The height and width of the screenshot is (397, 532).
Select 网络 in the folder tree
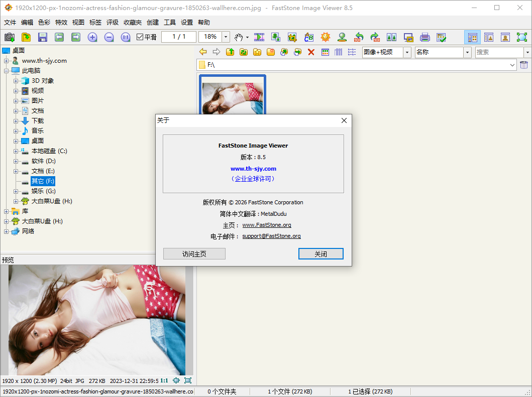[28, 231]
